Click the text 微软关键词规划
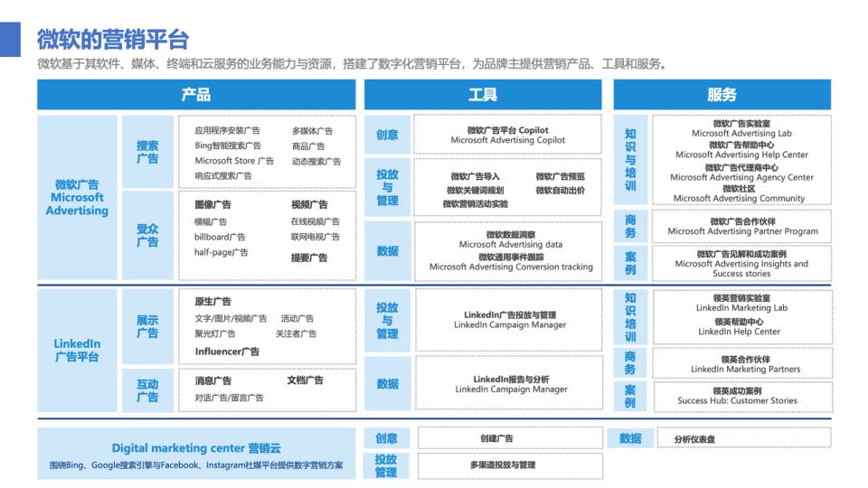The height and width of the screenshot is (488, 868). [x=475, y=191]
